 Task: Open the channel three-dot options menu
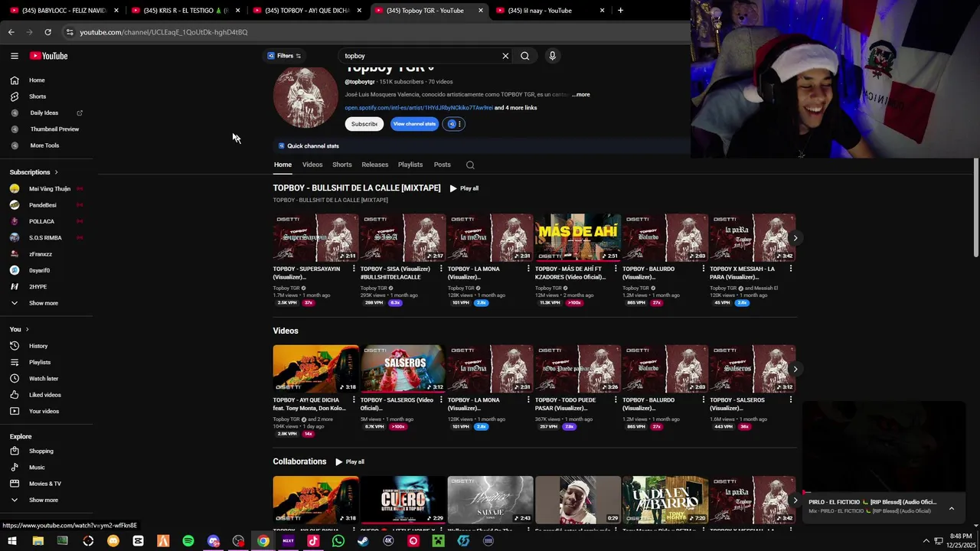tap(459, 124)
